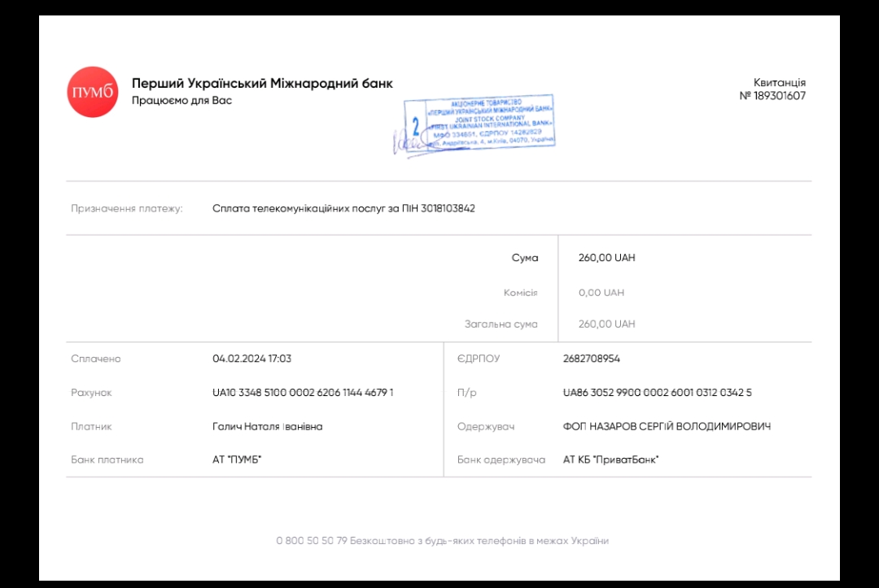Select the amount '260,00 UAH' next to Сума

pos(606,258)
